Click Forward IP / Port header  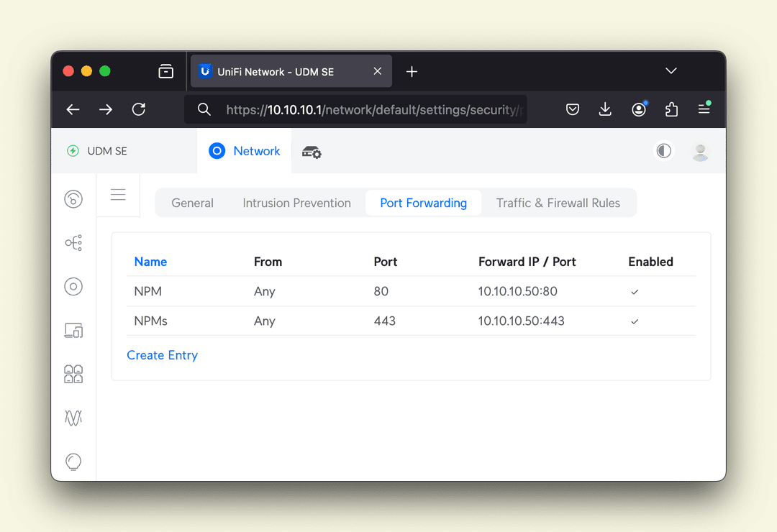pos(527,262)
